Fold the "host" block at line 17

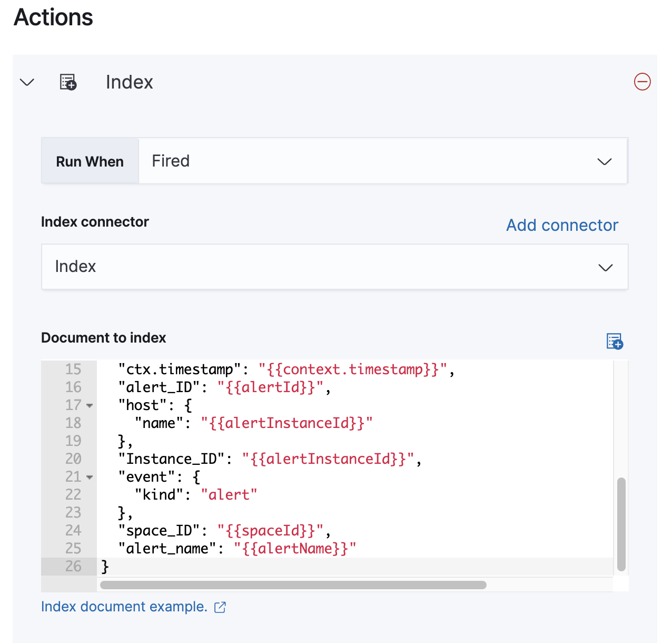pyautogui.click(x=90, y=405)
